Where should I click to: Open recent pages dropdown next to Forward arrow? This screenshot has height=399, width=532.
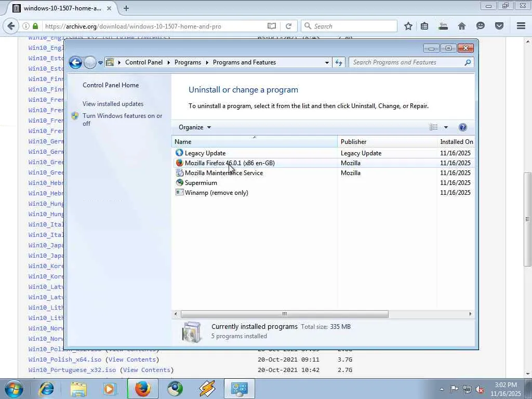(100, 63)
